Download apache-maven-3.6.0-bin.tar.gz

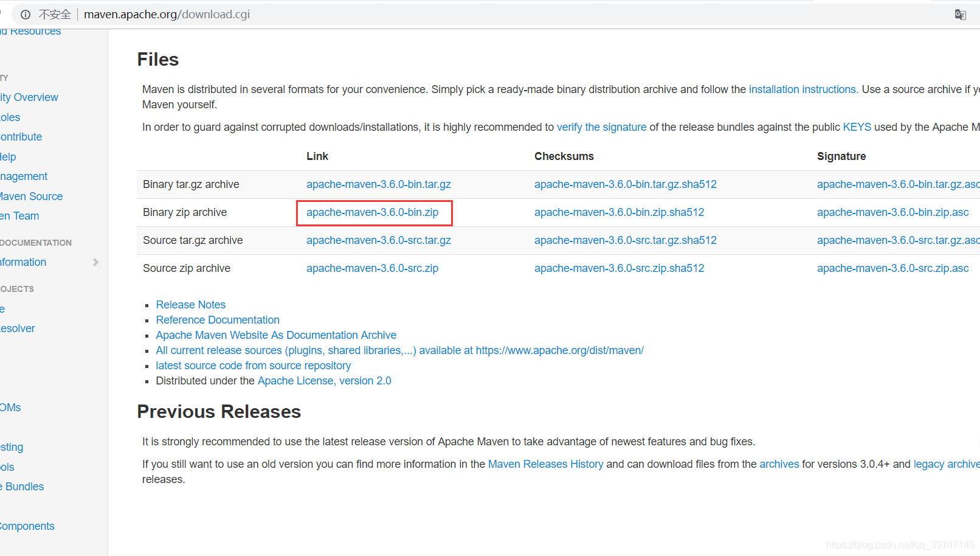379,184
